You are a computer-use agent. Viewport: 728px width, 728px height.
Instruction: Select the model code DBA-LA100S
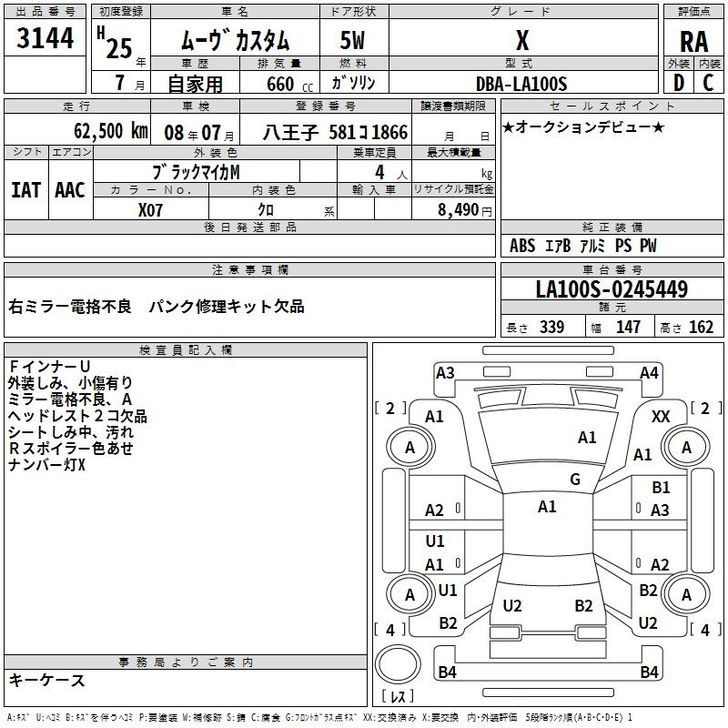pyautogui.click(x=521, y=84)
